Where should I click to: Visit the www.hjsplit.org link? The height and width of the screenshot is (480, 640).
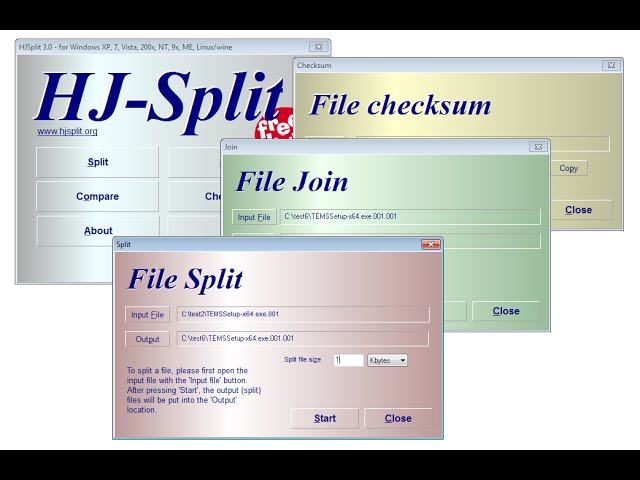[x=67, y=131]
